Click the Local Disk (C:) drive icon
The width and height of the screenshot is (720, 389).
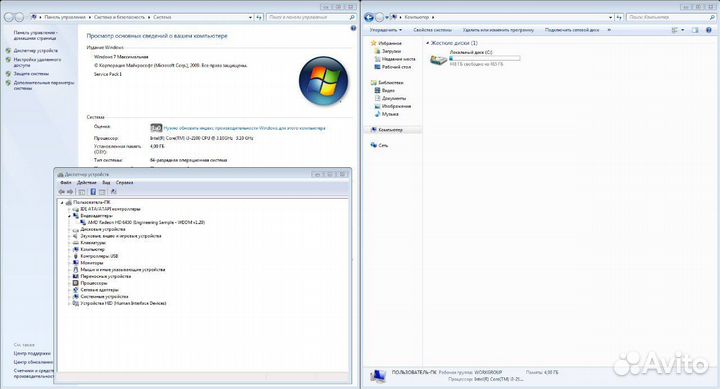tap(439, 59)
